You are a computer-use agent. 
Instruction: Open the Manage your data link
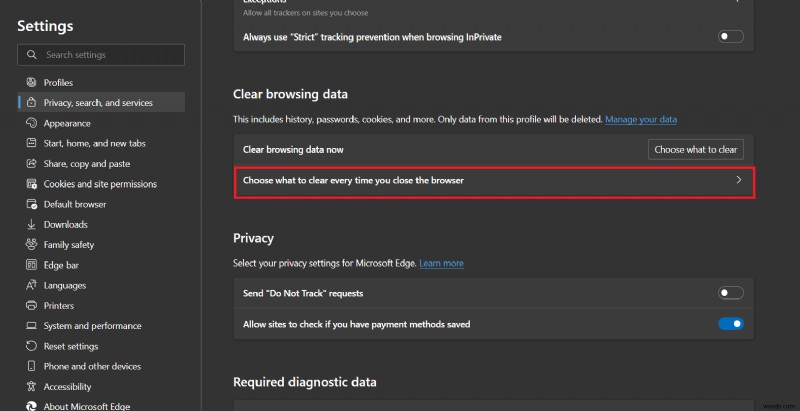(641, 120)
